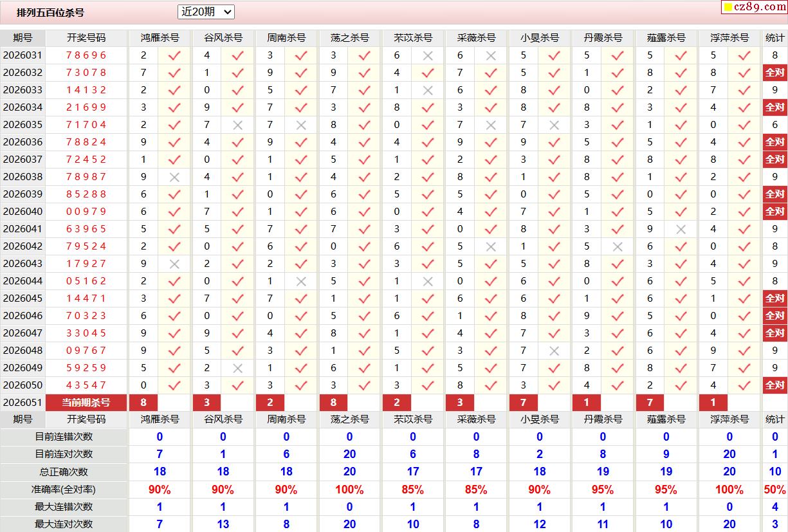
Task: Click the gray X in 葹露杀号 row 2026041
Action: [x=681, y=229]
